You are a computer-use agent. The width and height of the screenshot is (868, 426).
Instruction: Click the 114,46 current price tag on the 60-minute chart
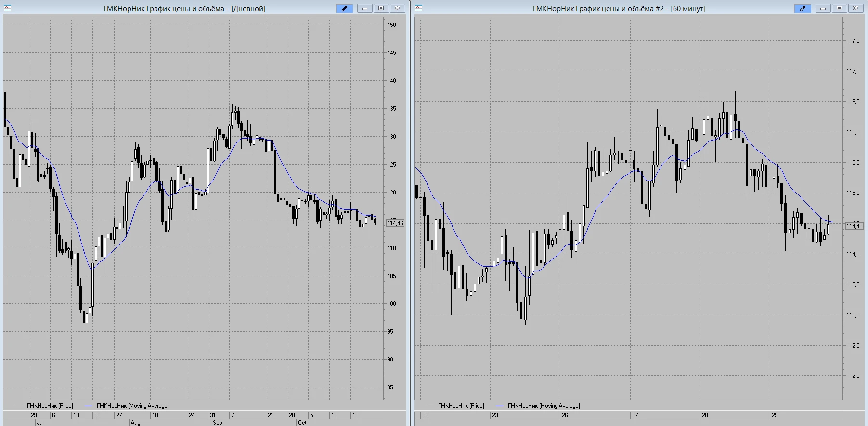[855, 226]
